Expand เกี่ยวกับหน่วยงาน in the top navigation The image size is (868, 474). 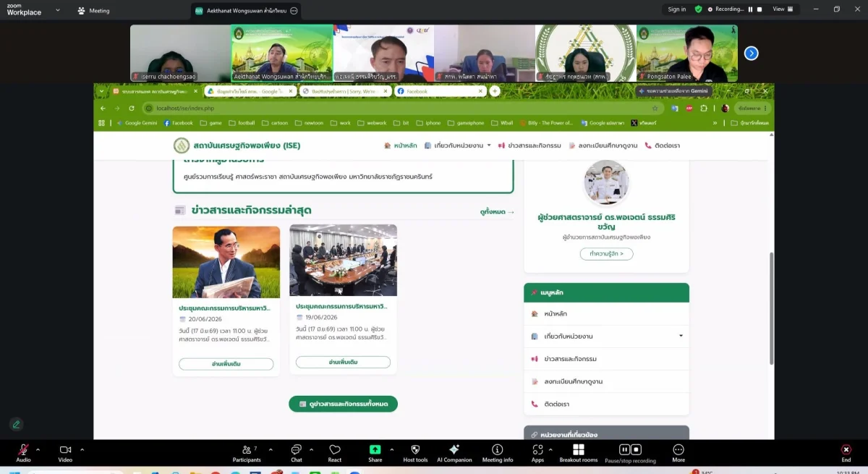coord(457,145)
